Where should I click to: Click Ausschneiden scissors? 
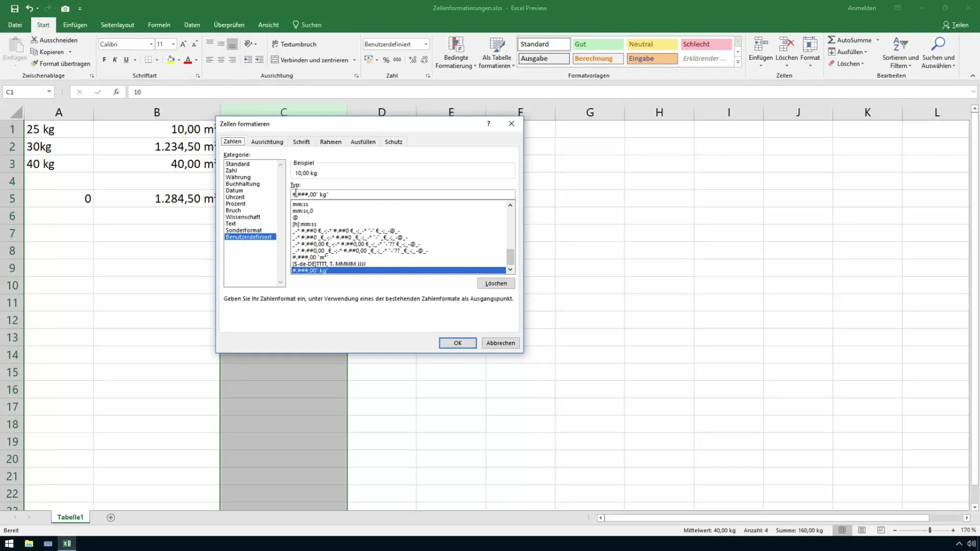(54, 40)
